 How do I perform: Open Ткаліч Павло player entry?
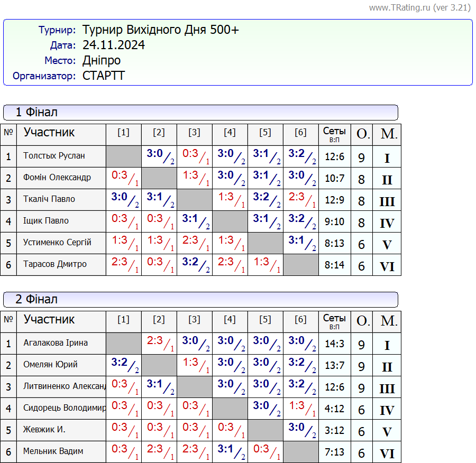coord(49,199)
